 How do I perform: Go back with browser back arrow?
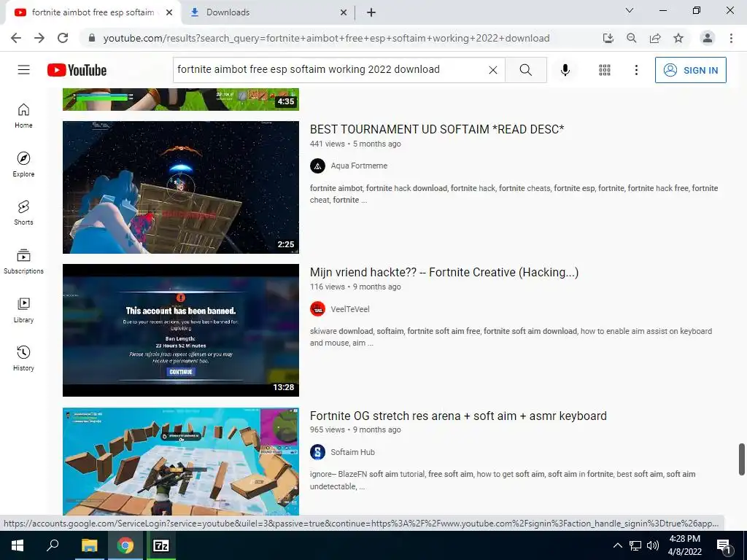pos(16,38)
